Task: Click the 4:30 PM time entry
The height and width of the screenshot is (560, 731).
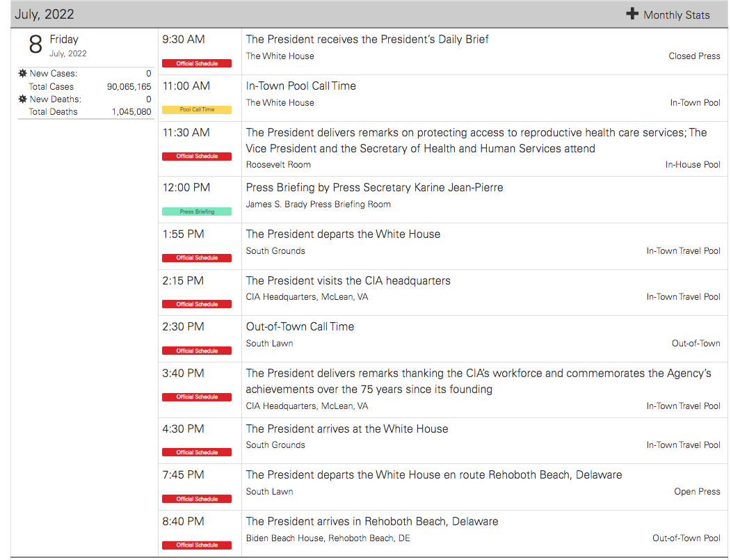Action: click(x=183, y=429)
